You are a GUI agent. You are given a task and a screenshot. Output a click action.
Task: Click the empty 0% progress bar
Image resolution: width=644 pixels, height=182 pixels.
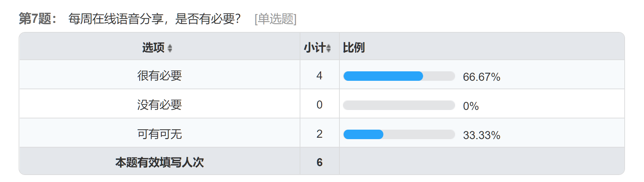(399, 105)
